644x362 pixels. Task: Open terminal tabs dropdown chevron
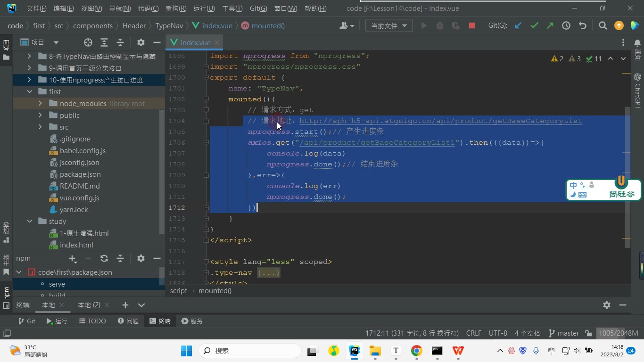[141, 305]
